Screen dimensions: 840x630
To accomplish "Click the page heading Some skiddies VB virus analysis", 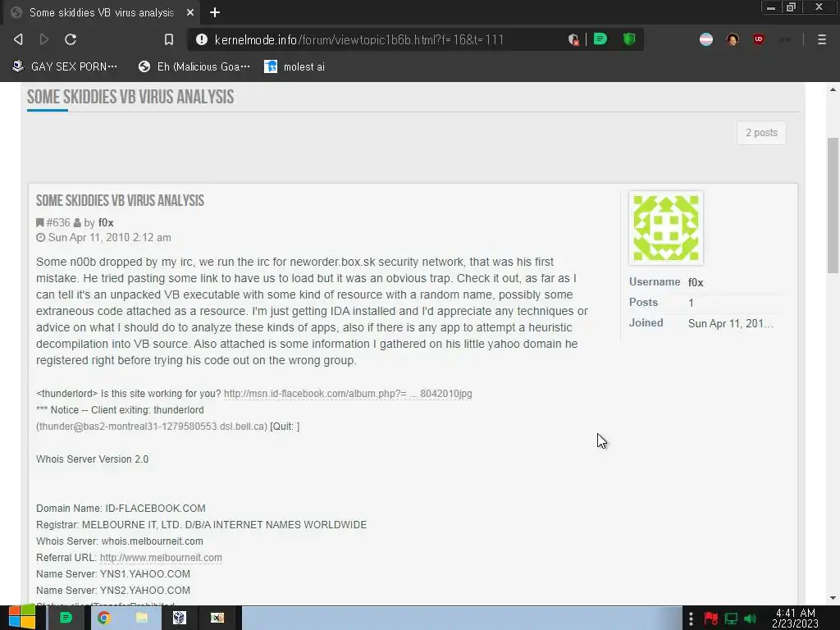I will [130, 97].
